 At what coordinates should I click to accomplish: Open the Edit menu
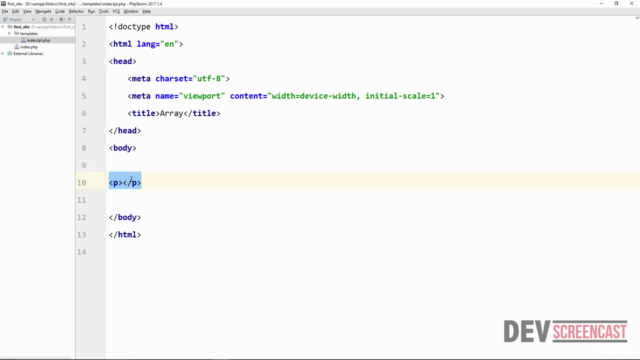(16, 11)
